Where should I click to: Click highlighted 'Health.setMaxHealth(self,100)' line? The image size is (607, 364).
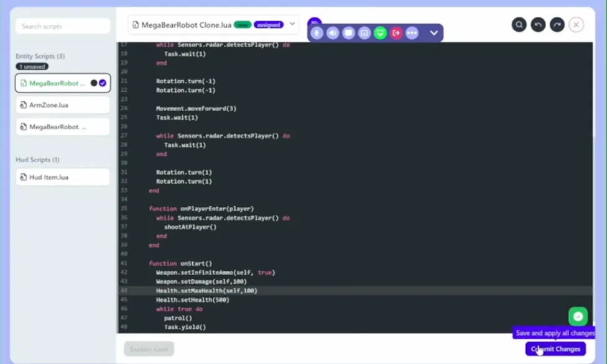[206, 291]
